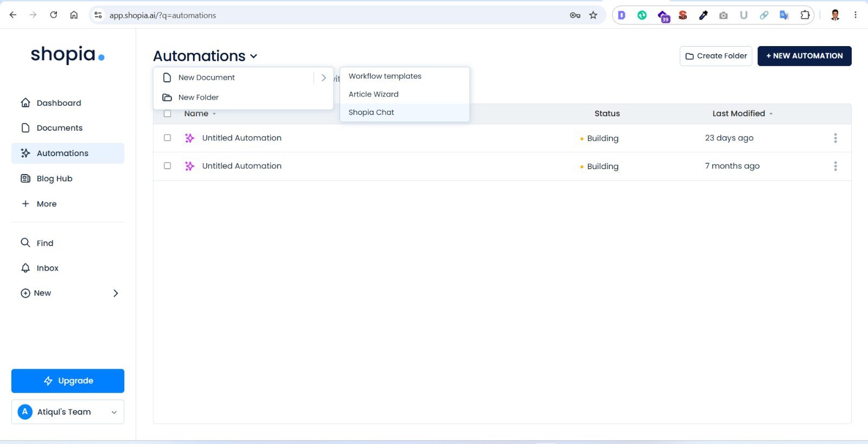The height and width of the screenshot is (444, 868).
Task: Open Documents in the sidebar
Action: [x=68, y=128]
